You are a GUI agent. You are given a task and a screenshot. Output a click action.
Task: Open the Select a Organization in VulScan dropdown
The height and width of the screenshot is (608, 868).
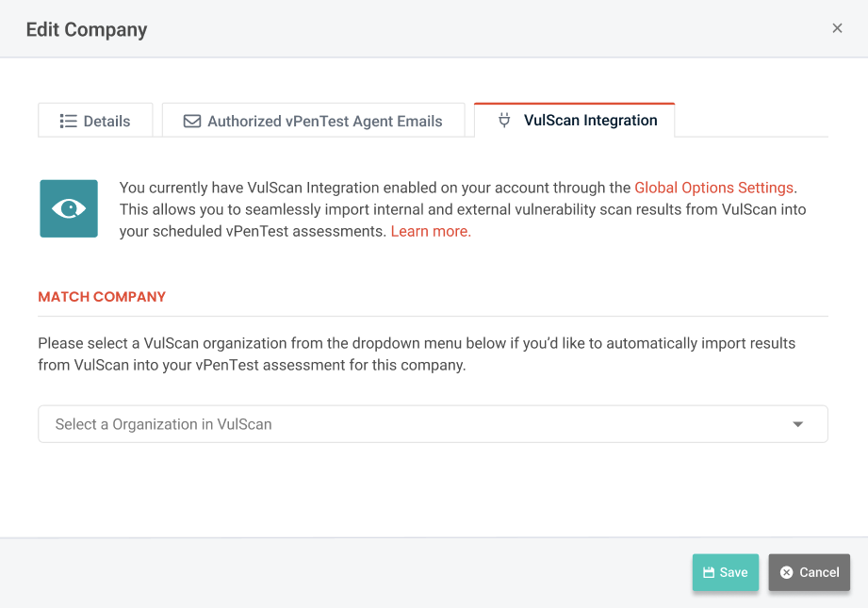(415, 424)
